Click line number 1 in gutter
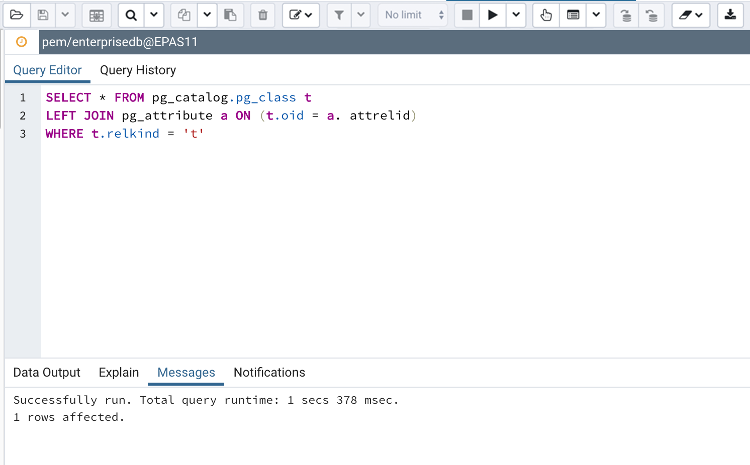Screen dimensions: 750x465 pyautogui.click(x=22, y=98)
